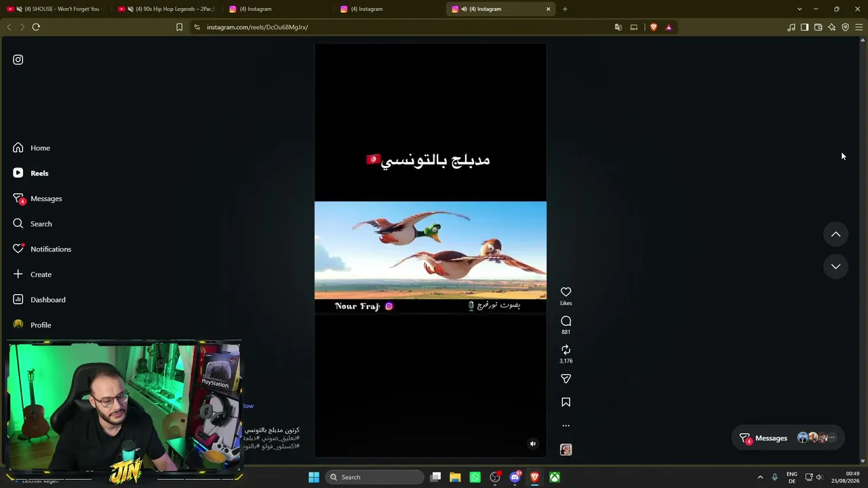868x488 pixels.
Task: Switch to the SHOUSE - Won't Forget You tab
Action: point(56,9)
